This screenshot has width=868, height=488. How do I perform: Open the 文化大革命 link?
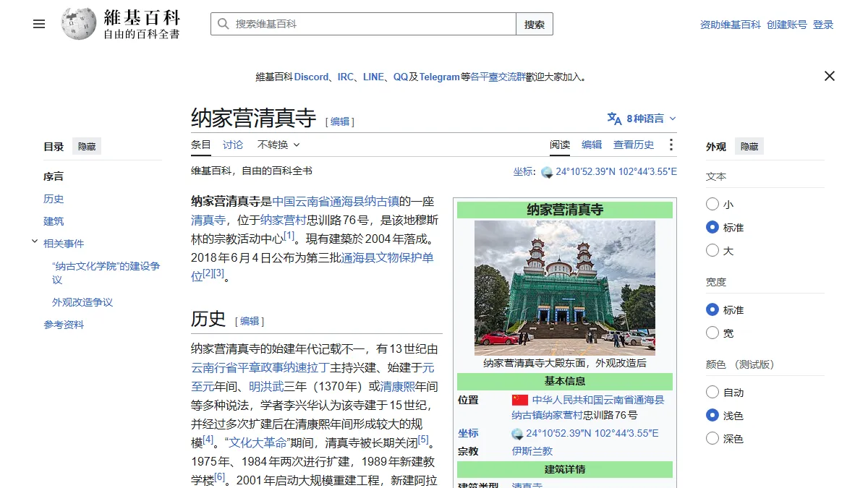[x=258, y=442]
